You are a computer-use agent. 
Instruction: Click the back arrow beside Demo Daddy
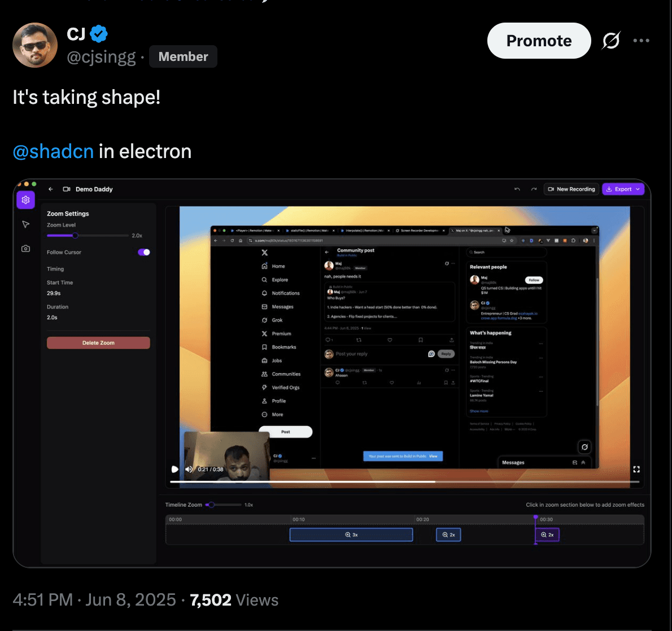tap(51, 189)
